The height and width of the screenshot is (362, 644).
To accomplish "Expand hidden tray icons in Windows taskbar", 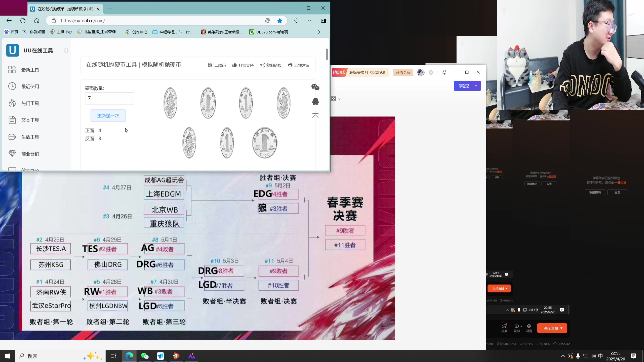I will point(563,356).
